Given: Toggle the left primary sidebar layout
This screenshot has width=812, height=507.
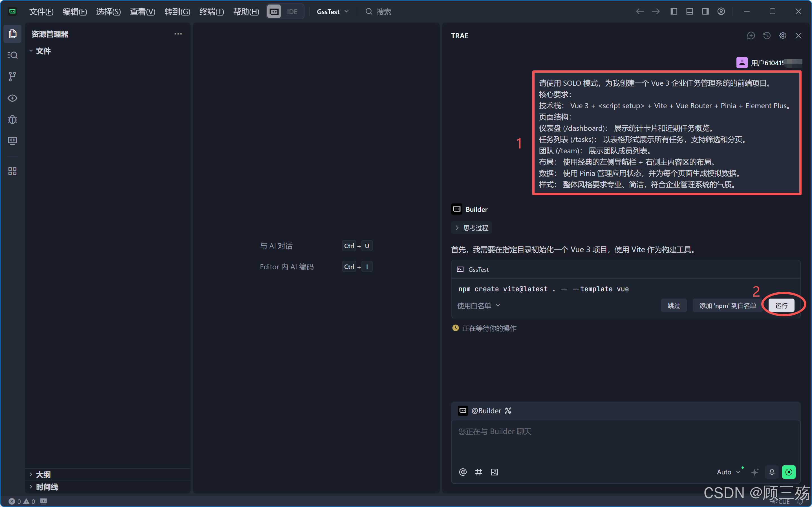Looking at the screenshot, I should [674, 11].
